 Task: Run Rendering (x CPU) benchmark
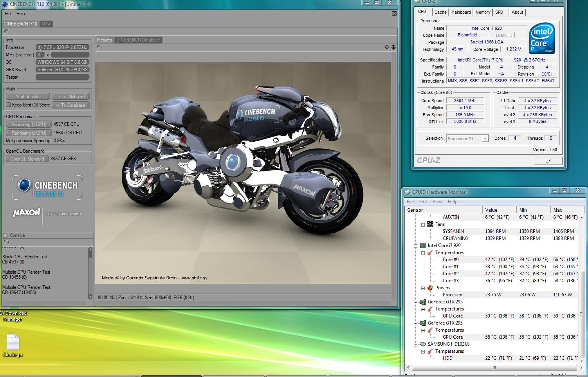[x=29, y=133]
